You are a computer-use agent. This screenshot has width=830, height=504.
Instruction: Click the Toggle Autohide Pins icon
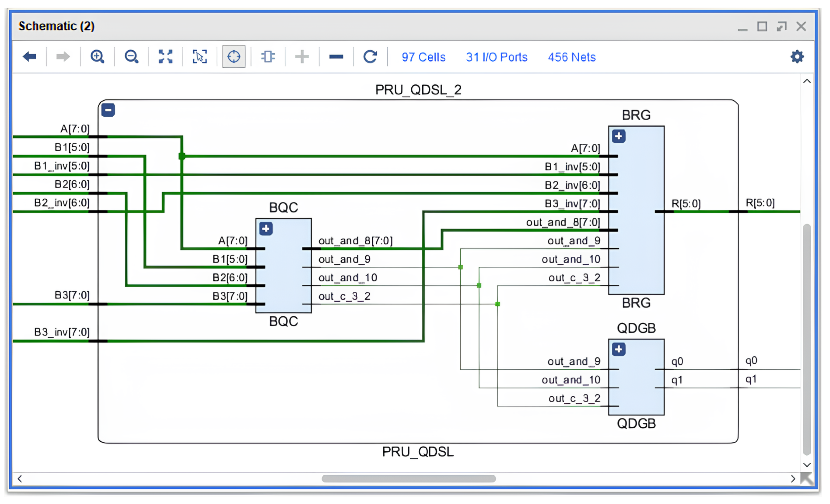point(268,57)
